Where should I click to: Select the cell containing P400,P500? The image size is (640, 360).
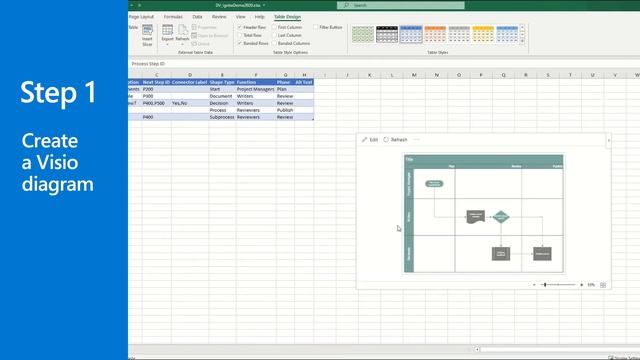tap(156, 103)
